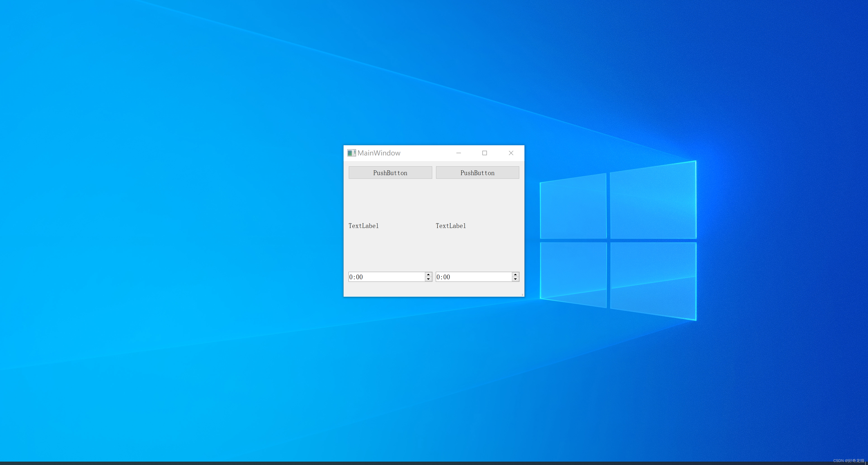This screenshot has width=868, height=465.
Task: Select hour digit in left time field
Action: point(351,277)
